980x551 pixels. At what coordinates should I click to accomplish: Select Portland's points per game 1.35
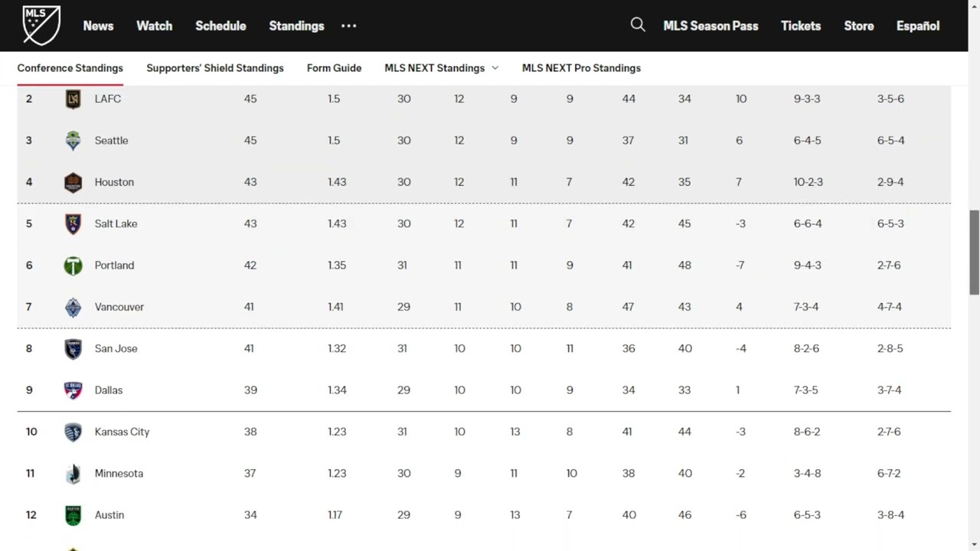tap(337, 266)
